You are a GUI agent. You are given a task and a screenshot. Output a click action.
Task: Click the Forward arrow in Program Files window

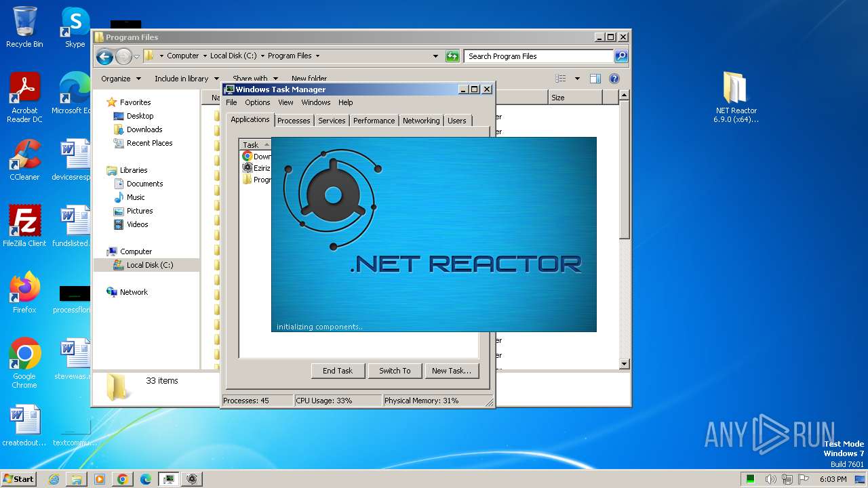tap(123, 56)
